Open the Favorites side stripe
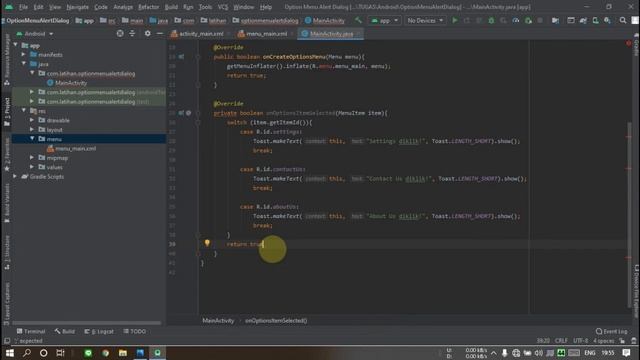This screenshot has height=360, width=640. click(x=7, y=154)
